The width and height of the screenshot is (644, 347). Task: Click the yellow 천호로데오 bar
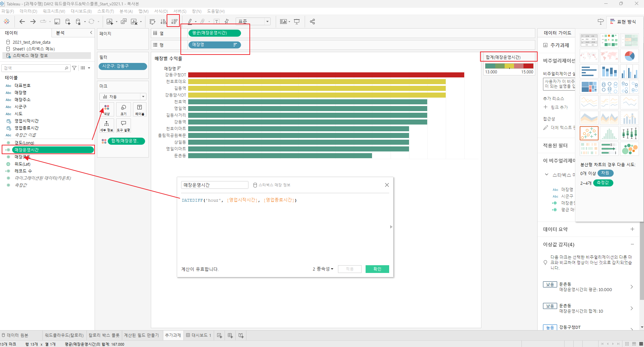point(317,81)
